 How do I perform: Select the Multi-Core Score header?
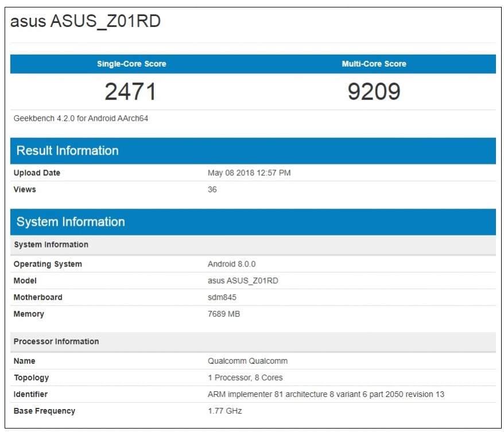(x=374, y=64)
